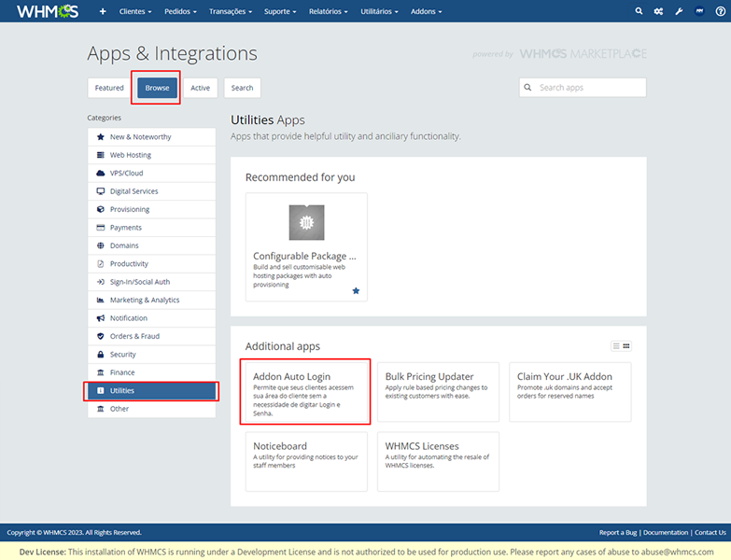Expand the Clientes dropdown menu
731x560 pixels.
136,11
